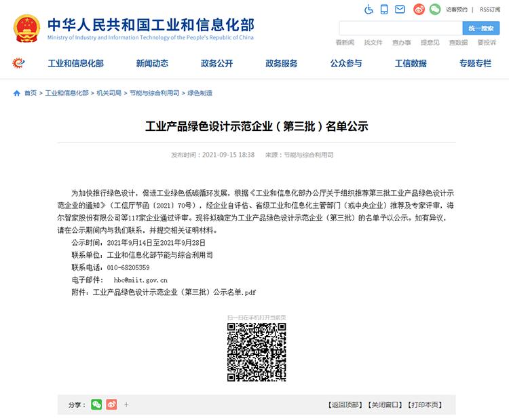Open the mobile version phone icon

tap(385, 9)
